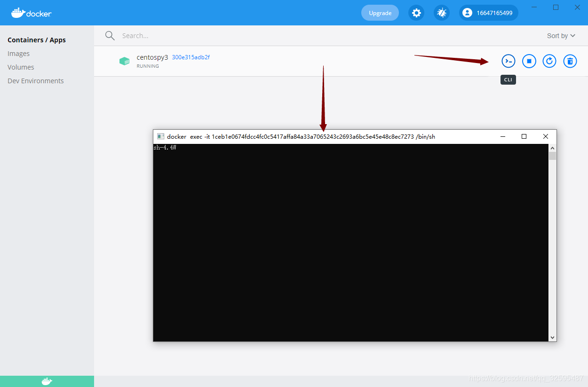Open the Volumes section

tap(21, 67)
